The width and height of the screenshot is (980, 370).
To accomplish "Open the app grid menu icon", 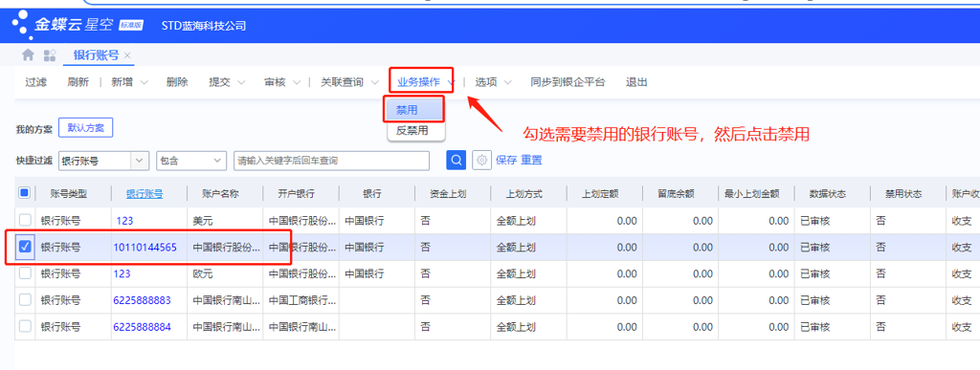I will 50,54.
